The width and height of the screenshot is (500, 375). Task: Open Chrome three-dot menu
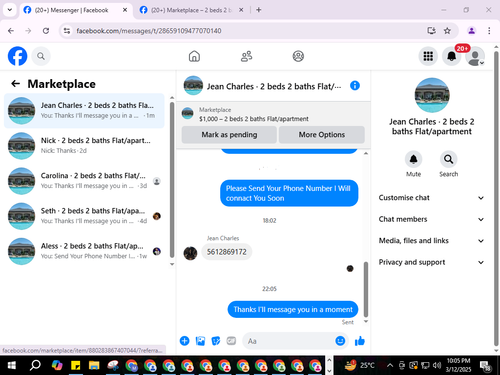tap(489, 31)
